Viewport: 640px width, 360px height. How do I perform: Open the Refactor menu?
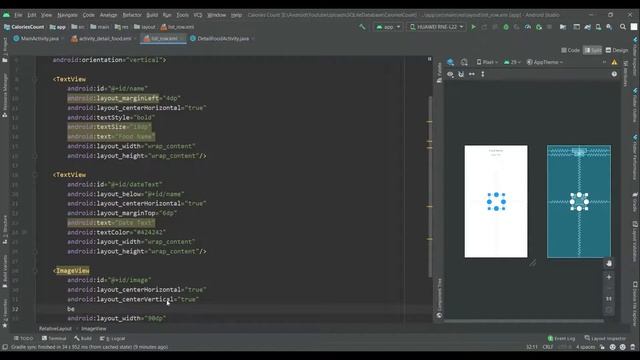[132, 15]
